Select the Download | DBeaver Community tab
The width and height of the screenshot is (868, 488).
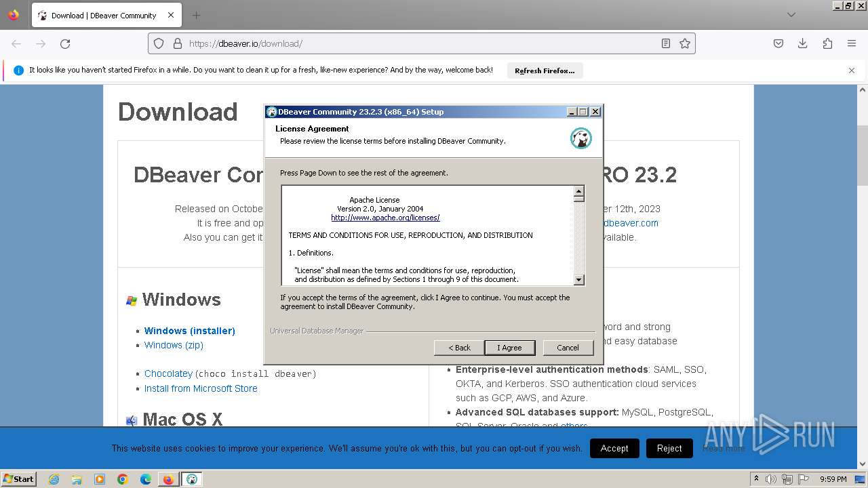pyautogui.click(x=106, y=15)
